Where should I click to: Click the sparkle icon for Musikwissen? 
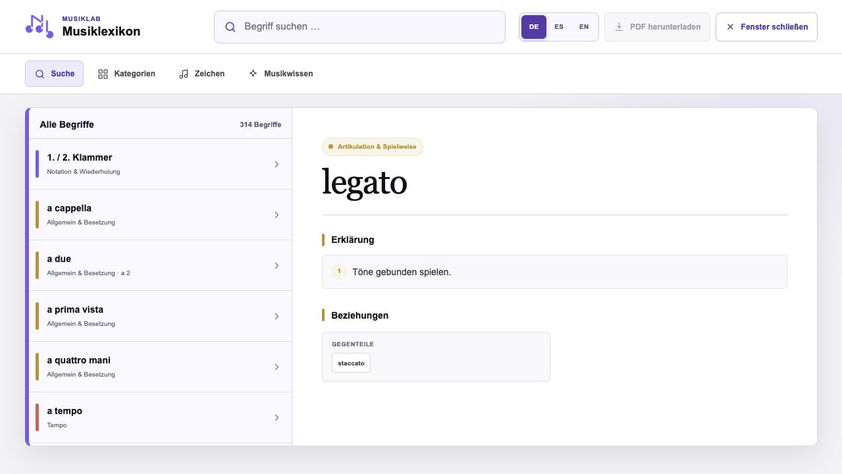pyautogui.click(x=253, y=74)
